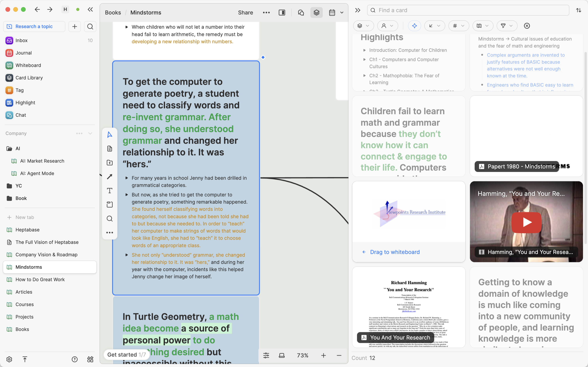The height and width of the screenshot is (367, 588).
Task: Click the import upload icon at bottom left
Action: click(25, 359)
